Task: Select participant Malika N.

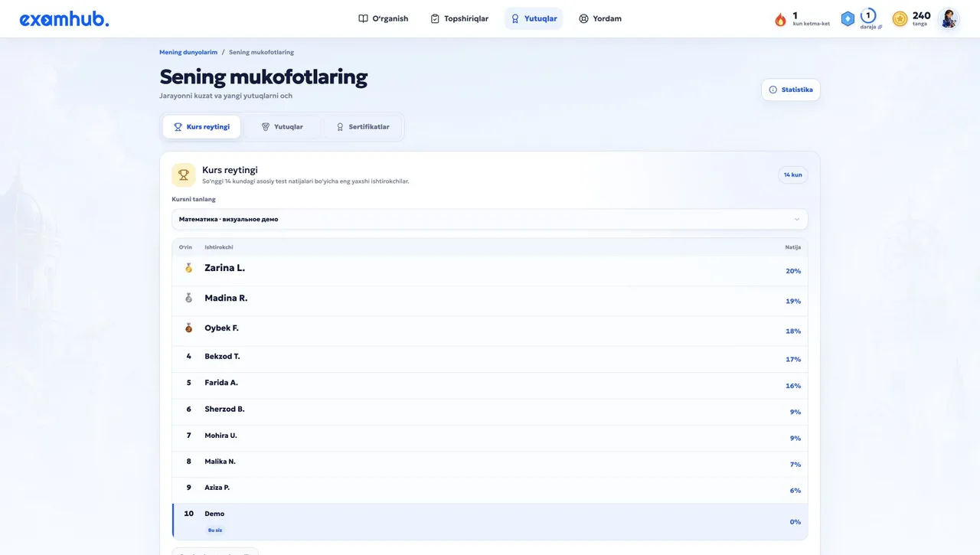Action: [220, 461]
